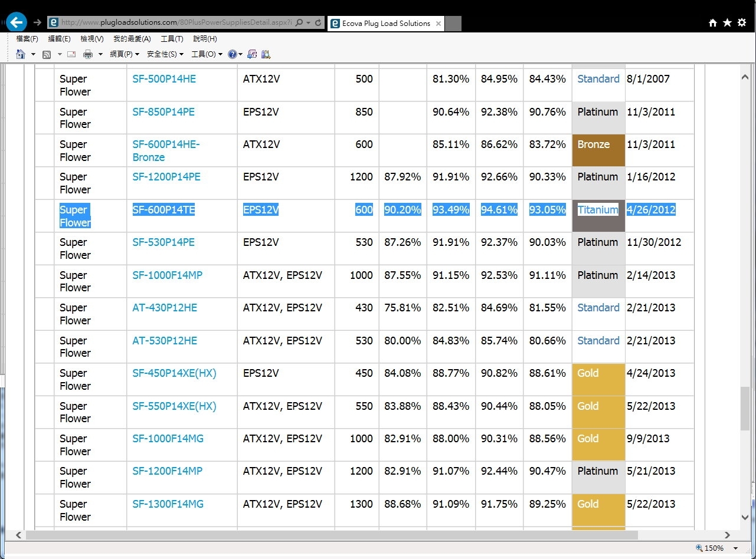Click the Print icon in the command bar

coord(88,54)
